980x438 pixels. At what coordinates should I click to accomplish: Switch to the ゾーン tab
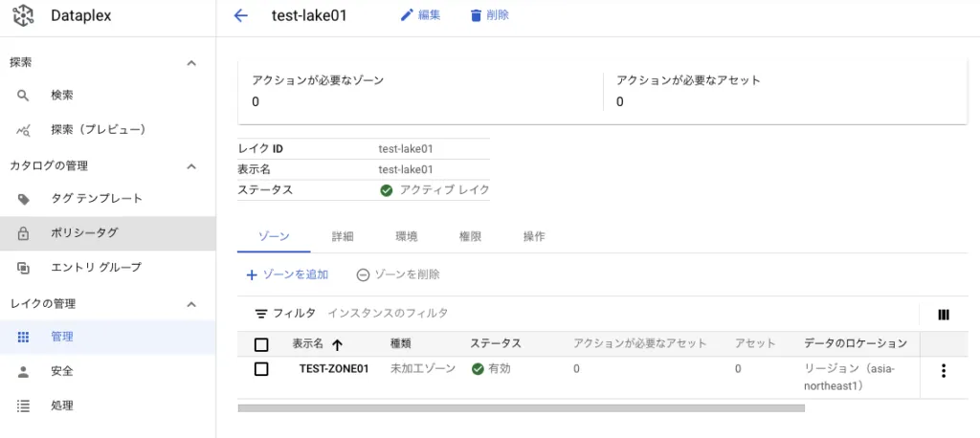coord(274,237)
